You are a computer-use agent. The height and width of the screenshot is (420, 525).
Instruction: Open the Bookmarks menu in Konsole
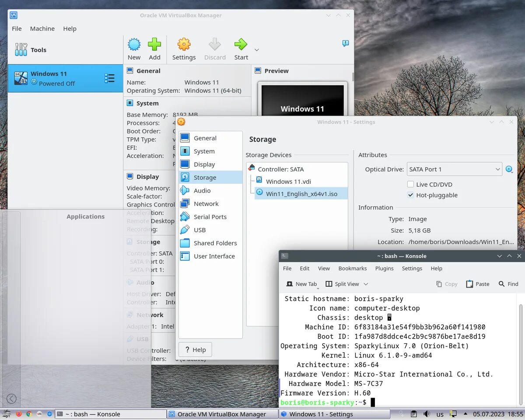[x=352, y=268]
